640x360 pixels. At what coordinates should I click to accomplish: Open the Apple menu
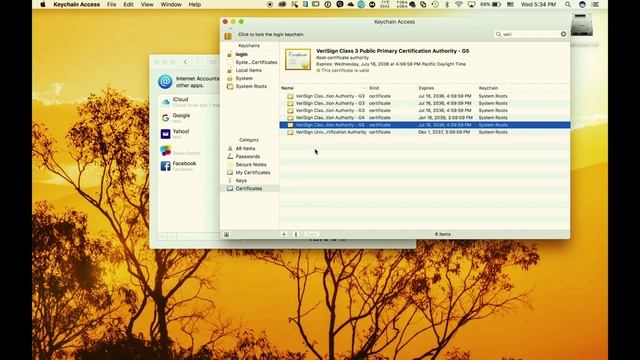(x=42, y=4)
